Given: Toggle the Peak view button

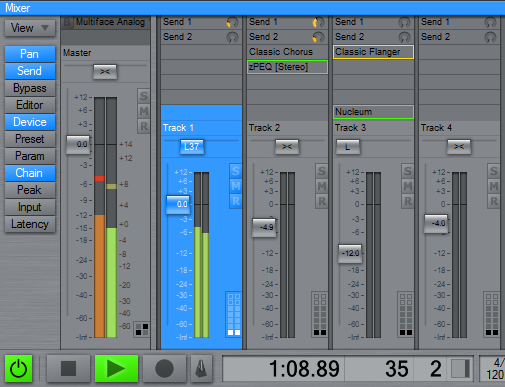Looking at the screenshot, I should tap(30, 190).
